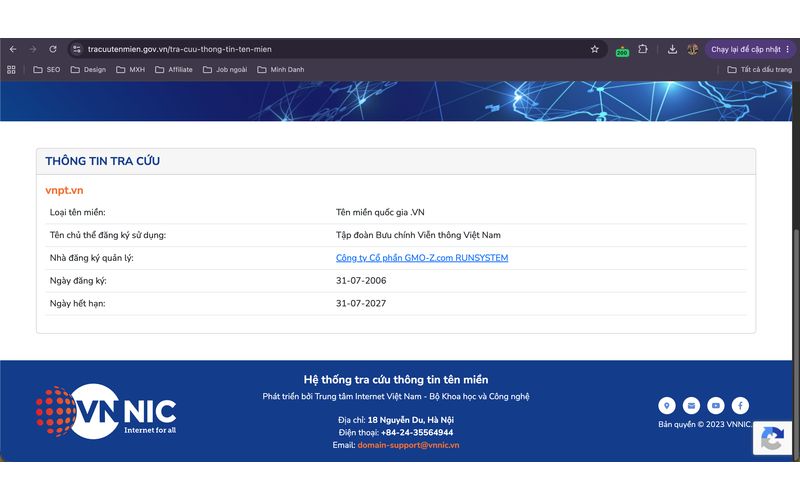Open the Minh Danh bookmarks folder
This screenshot has width=800, height=500.
tap(281, 69)
